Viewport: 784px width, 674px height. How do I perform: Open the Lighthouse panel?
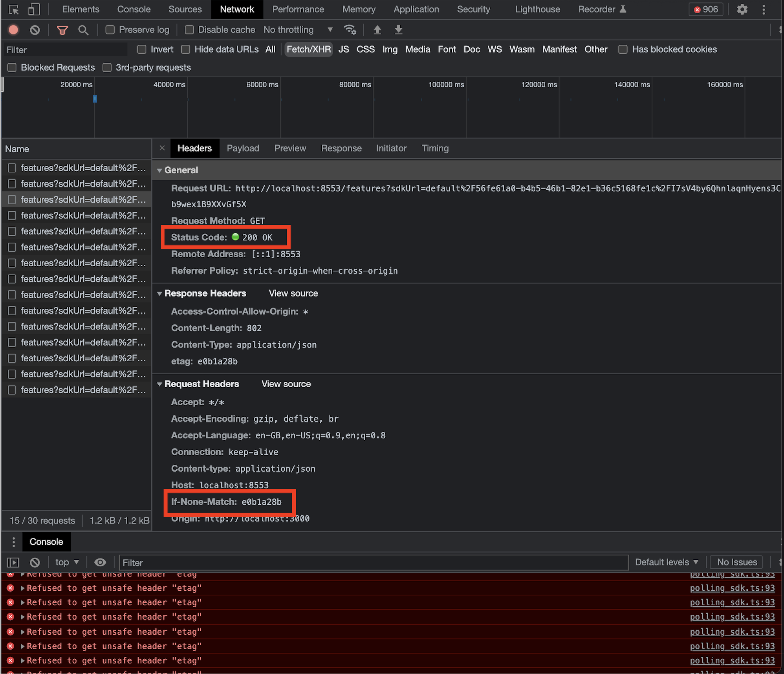[537, 9]
